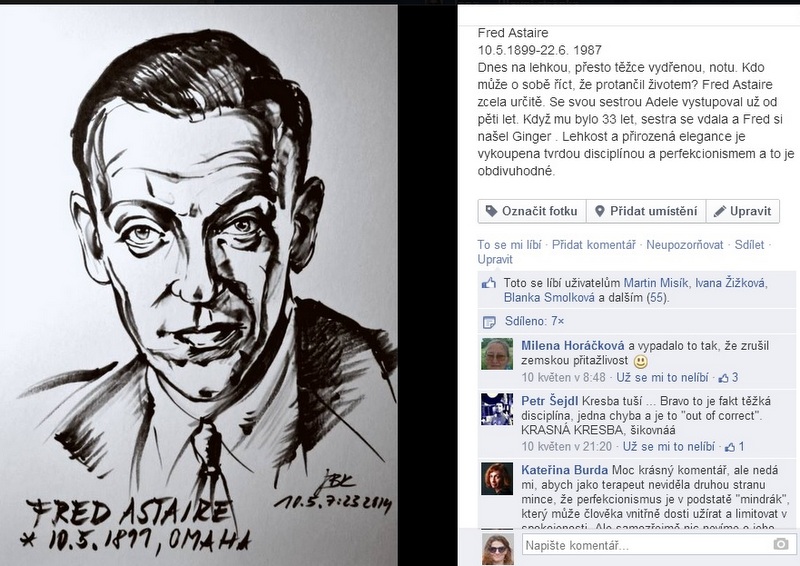
Task: Click the thumbs-up icon beside likes list
Action: coord(489,283)
